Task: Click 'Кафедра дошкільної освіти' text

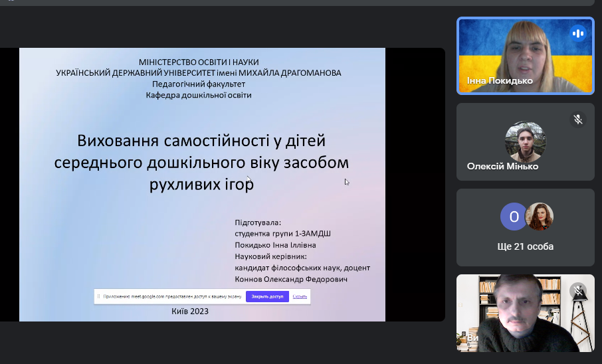Action: (x=199, y=95)
